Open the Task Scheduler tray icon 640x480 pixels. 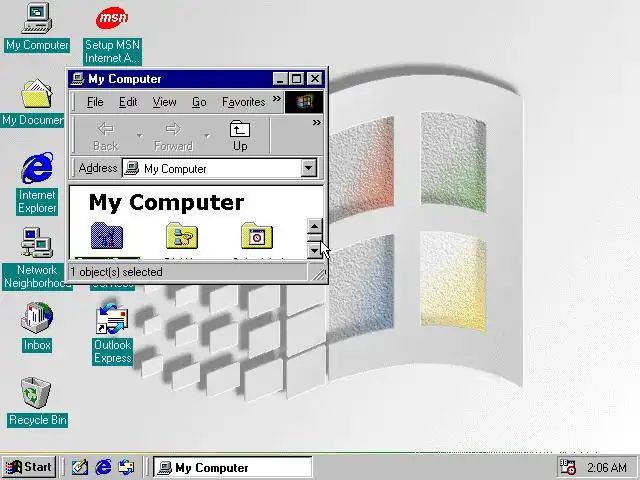[x=568, y=467]
